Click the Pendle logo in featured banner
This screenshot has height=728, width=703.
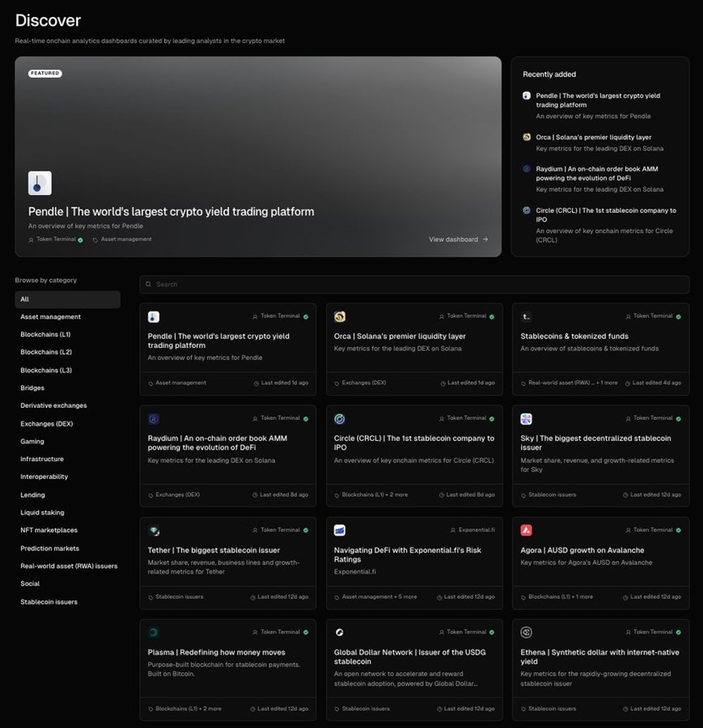click(x=40, y=183)
